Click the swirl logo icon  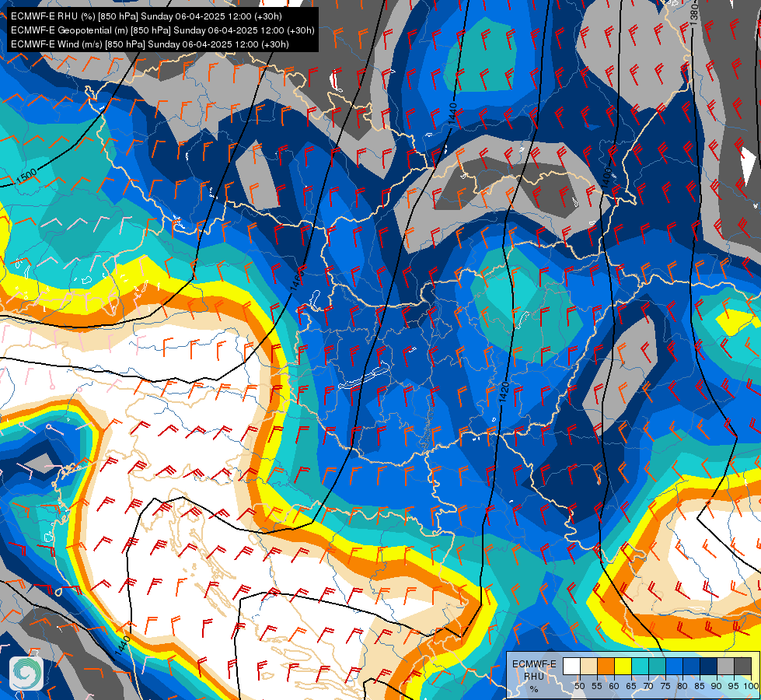[x=26, y=673]
